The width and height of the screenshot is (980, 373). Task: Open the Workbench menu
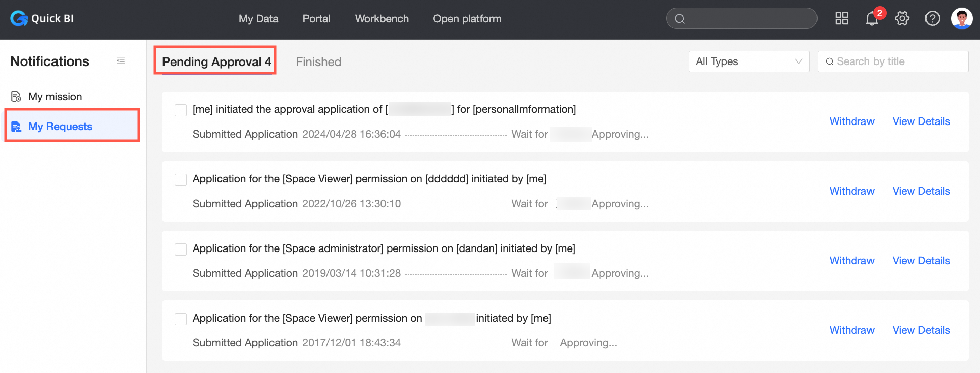382,19
